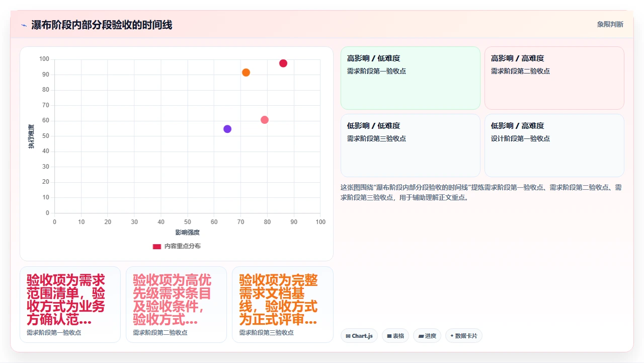Screen dimensions: 644x363
Task: Open the 低影响 / 低难度 quadrant card
Action: 411,146
